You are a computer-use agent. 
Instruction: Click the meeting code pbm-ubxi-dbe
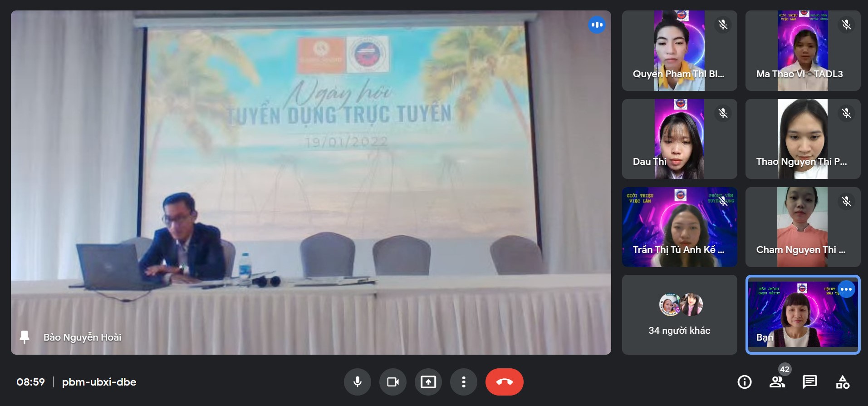coord(99,382)
